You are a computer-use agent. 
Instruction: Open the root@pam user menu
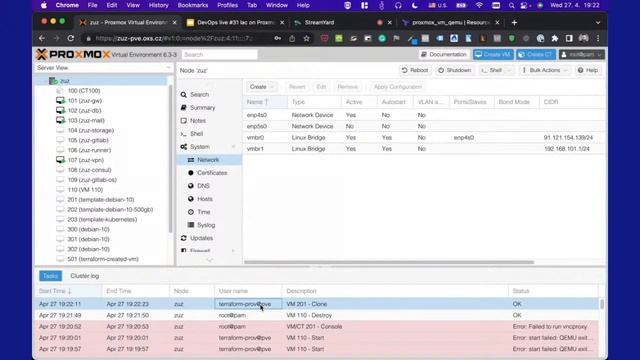click(x=582, y=54)
